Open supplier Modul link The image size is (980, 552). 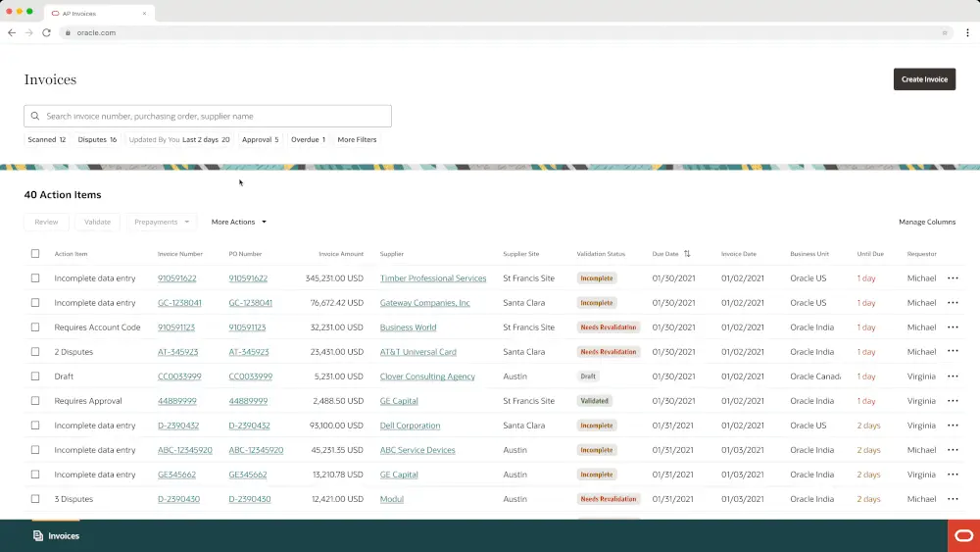click(392, 499)
